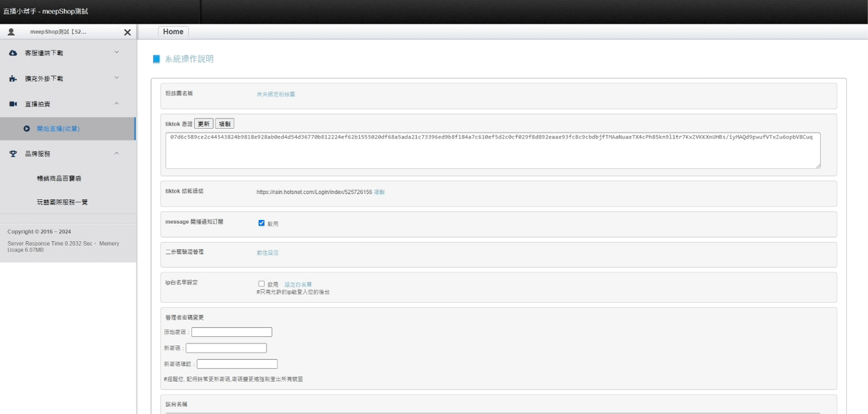
Task: Click the cloud download icon in sidebar
Action: (x=13, y=53)
